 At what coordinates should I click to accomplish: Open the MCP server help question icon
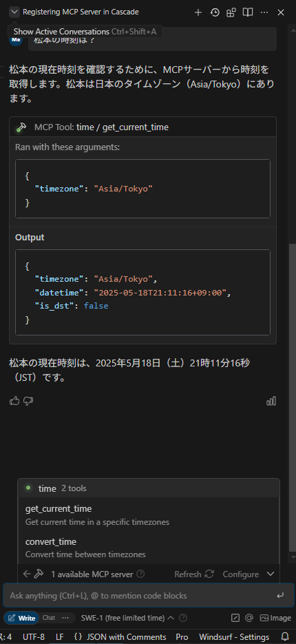pyautogui.click(x=140, y=574)
